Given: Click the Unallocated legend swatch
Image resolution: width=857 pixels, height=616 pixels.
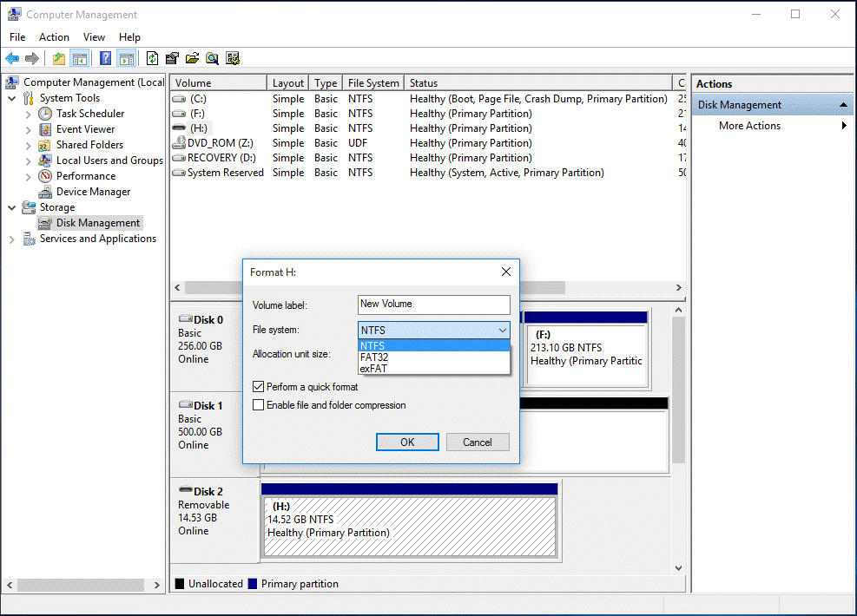Looking at the screenshot, I should pyautogui.click(x=179, y=584).
